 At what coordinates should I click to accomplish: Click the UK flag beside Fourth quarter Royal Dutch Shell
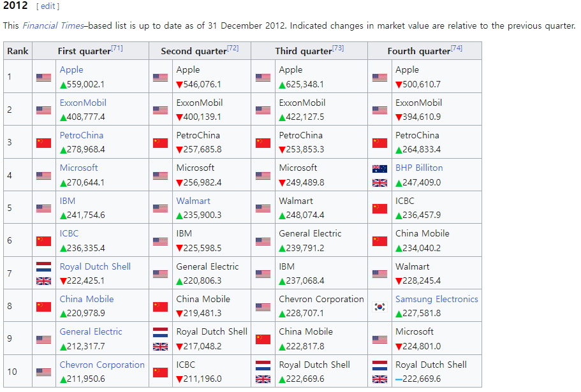click(x=380, y=379)
